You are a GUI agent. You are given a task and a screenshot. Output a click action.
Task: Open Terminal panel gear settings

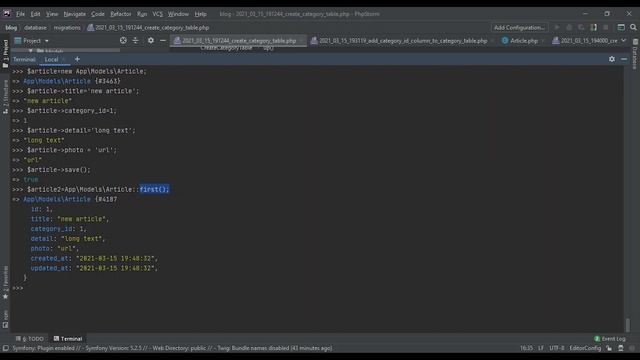pos(611,59)
